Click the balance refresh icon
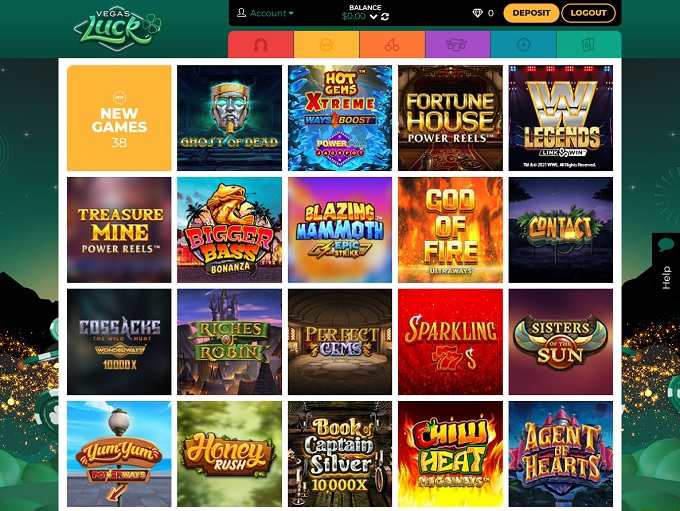Screen dimensions: 680x511 tap(385, 17)
